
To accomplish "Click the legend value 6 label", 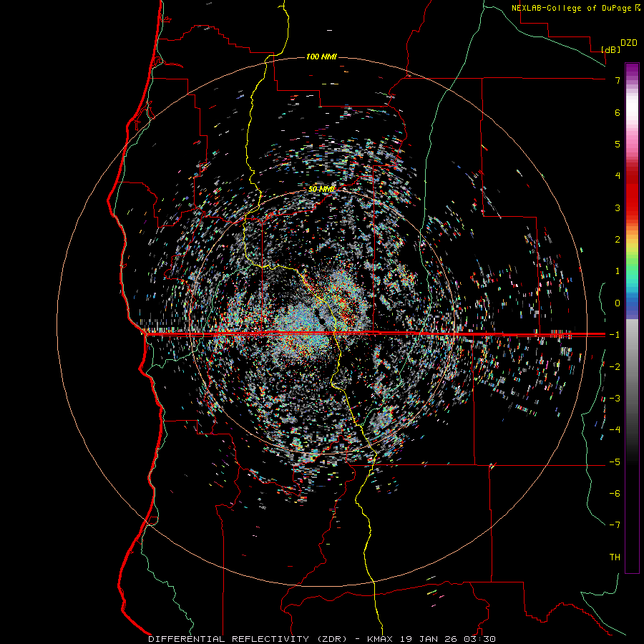I will tap(618, 112).
